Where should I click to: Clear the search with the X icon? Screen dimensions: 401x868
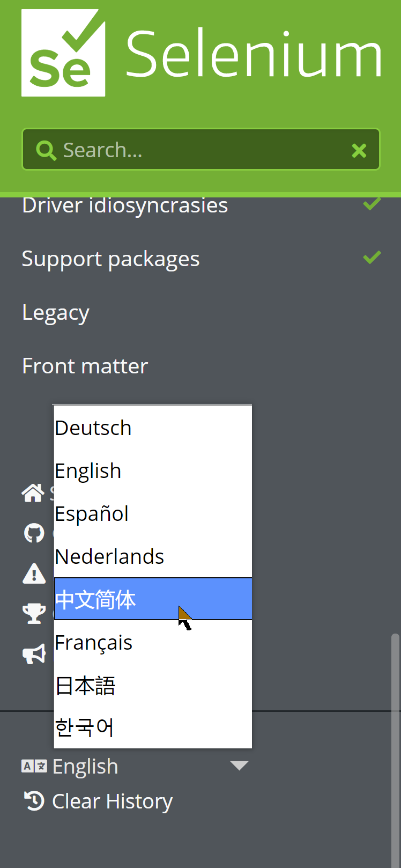point(359,150)
